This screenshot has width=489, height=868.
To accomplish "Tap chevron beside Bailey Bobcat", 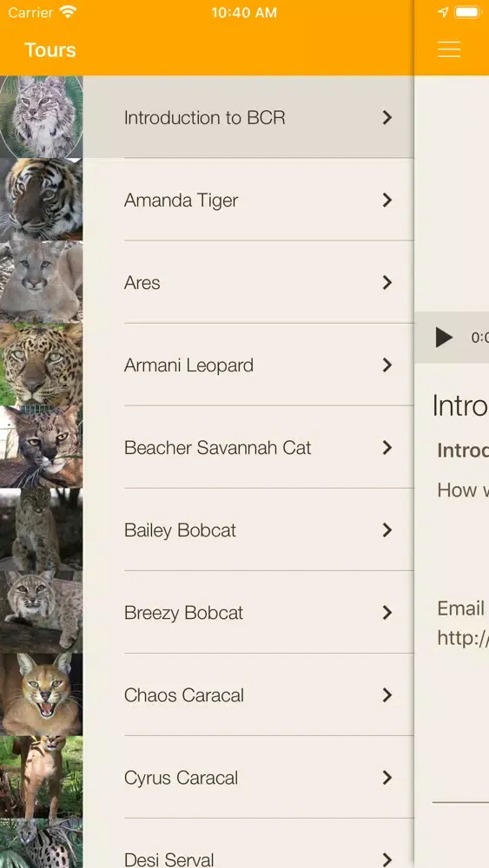I will coord(387,529).
